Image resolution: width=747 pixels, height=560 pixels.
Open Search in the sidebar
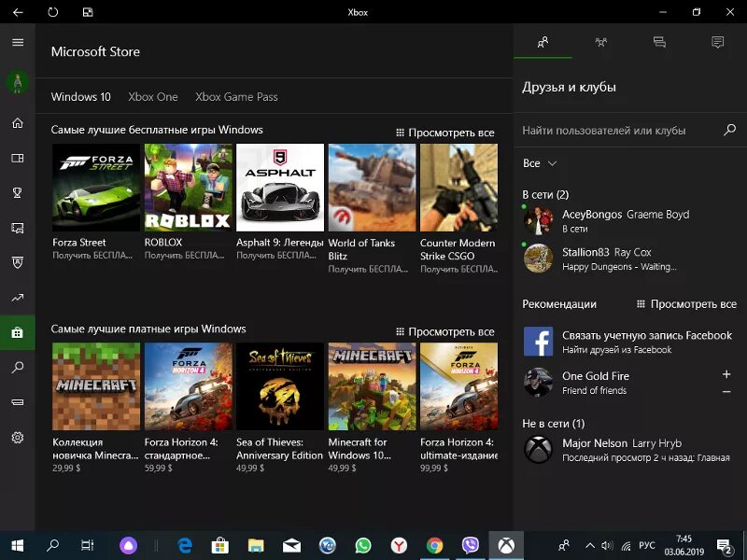18,367
